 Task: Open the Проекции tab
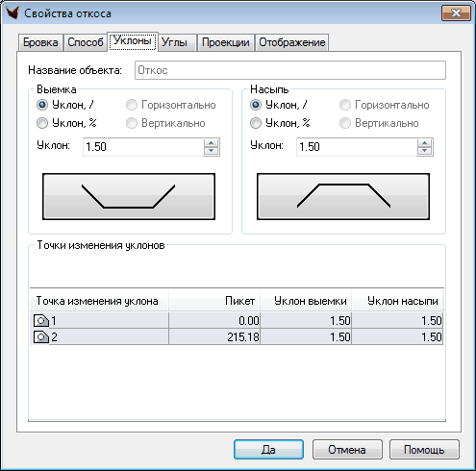point(226,42)
